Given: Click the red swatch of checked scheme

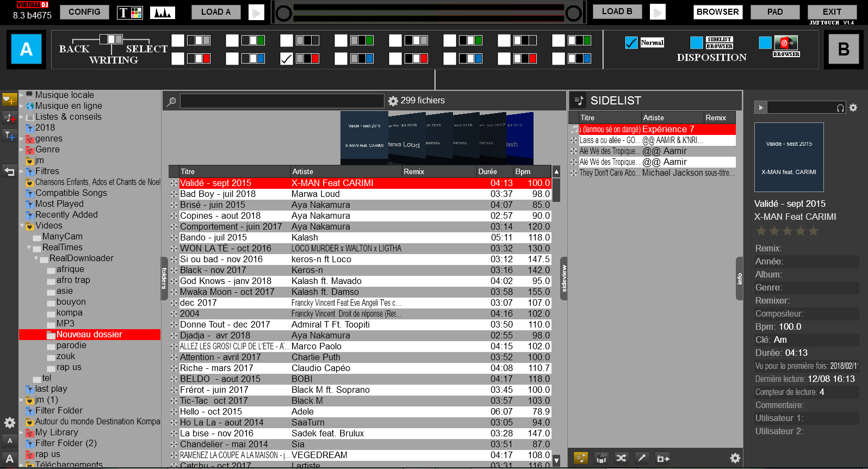Looking at the screenshot, I should pyautogui.click(x=315, y=58).
